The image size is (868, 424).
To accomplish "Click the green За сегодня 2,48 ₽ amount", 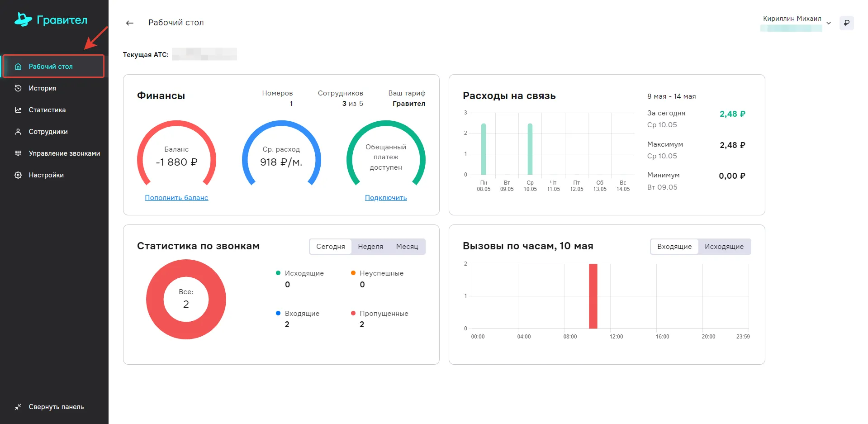I will [x=732, y=114].
